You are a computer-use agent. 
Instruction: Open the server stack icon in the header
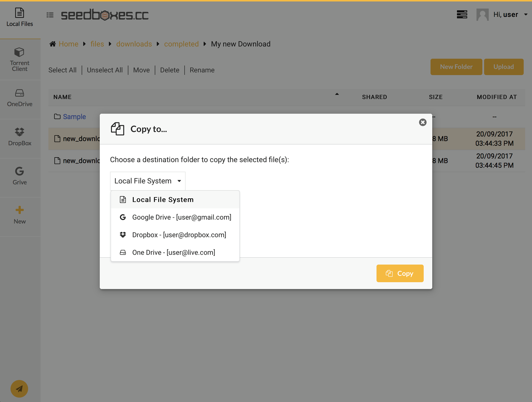pos(462,14)
